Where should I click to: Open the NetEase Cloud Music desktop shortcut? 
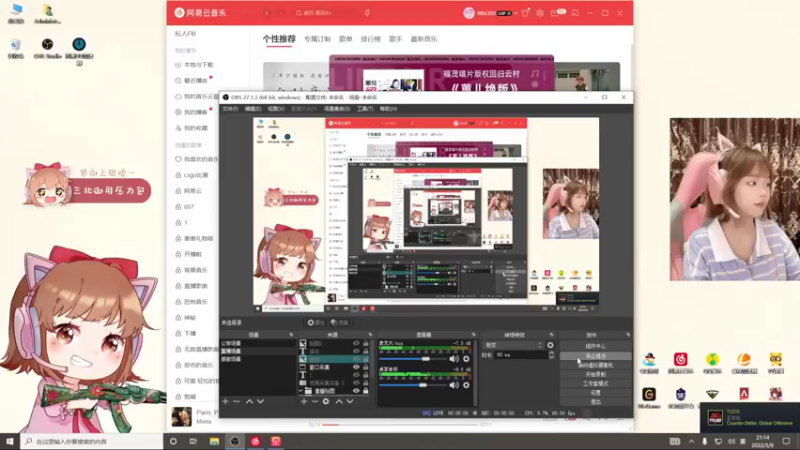pyautogui.click(x=681, y=362)
